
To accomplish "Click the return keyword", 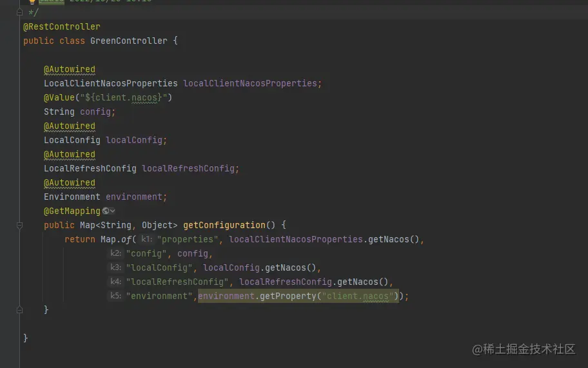I will (x=80, y=240).
